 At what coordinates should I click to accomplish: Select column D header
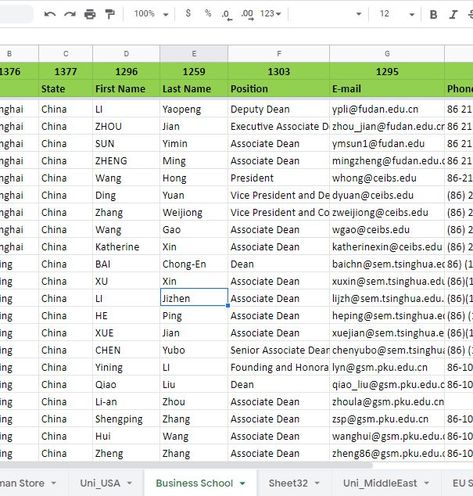pyautogui.click(x=126, y=54)
